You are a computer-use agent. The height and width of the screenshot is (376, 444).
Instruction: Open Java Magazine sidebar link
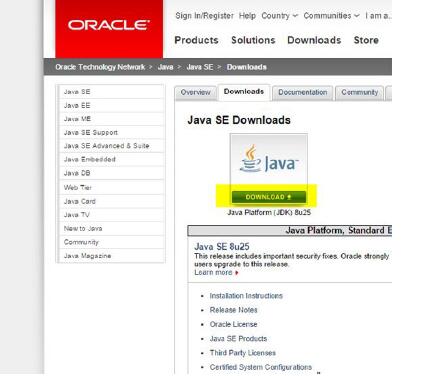[111, 256]
